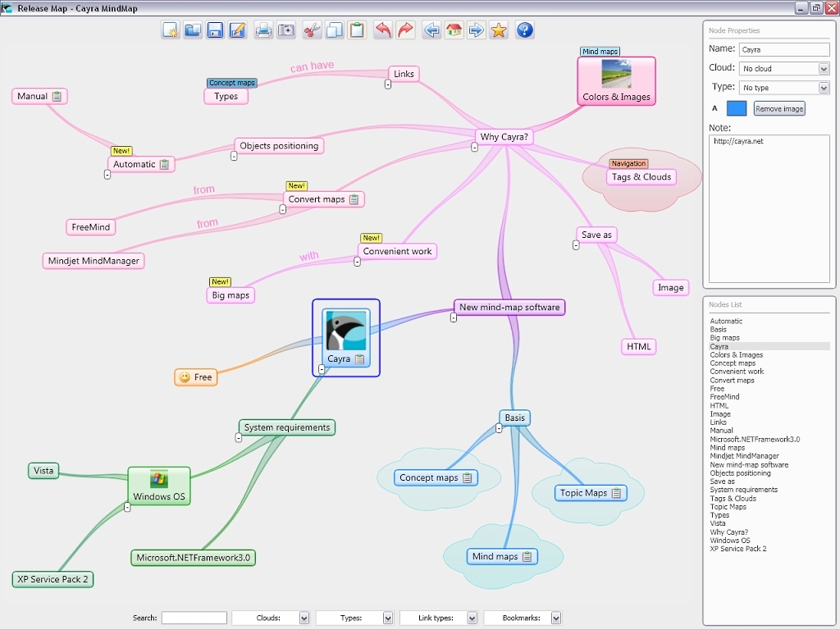Open the Bookmarks dropdown
Viewport: 840px width, 630px height.
[556, 618]
